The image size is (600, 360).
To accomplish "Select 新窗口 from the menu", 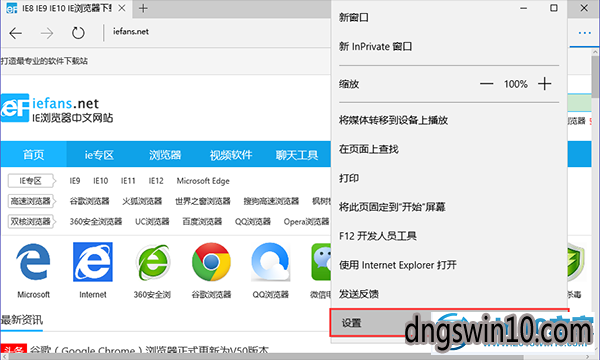I will (449, 18).
